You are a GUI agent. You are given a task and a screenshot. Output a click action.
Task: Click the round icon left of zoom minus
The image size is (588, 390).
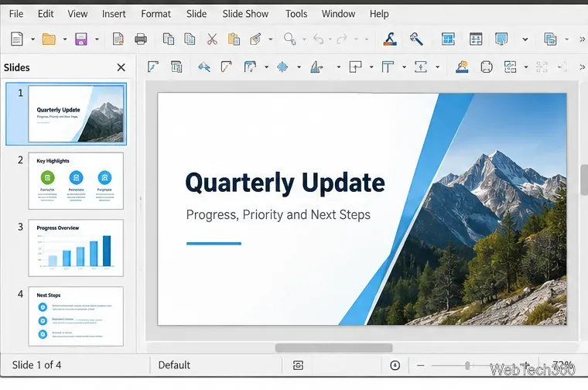tap(395, 365)
